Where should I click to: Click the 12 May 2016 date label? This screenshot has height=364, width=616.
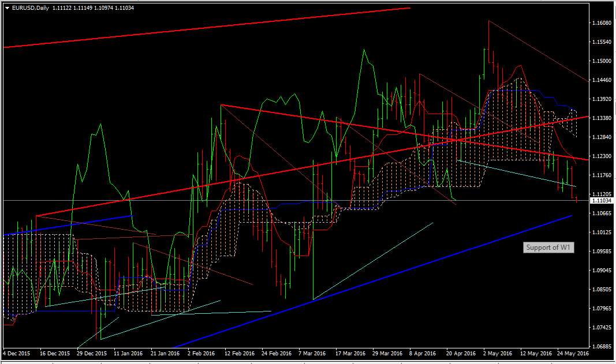coord(536,354)
